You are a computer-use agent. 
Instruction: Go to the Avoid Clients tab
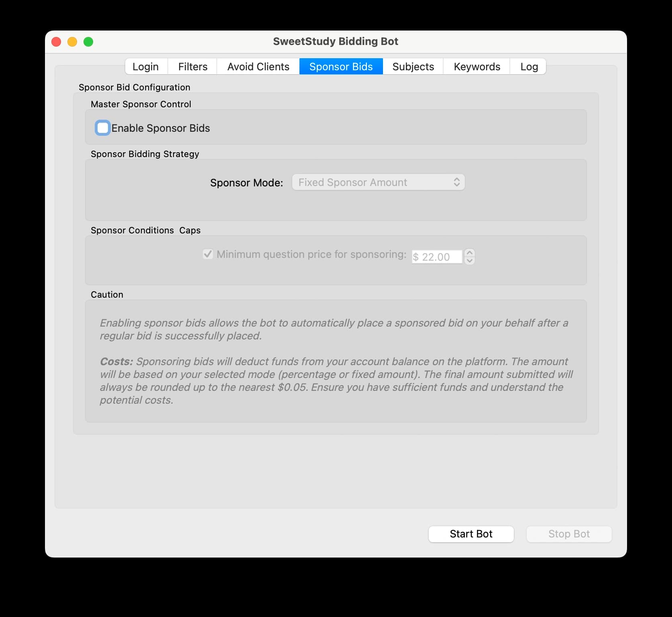tap(258, 66)
